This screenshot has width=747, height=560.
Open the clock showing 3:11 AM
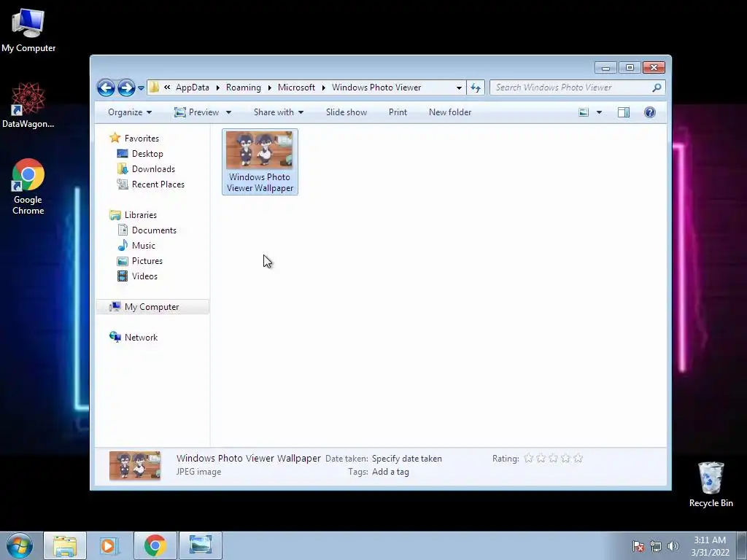pyautogui.click(x=710, y=546)
